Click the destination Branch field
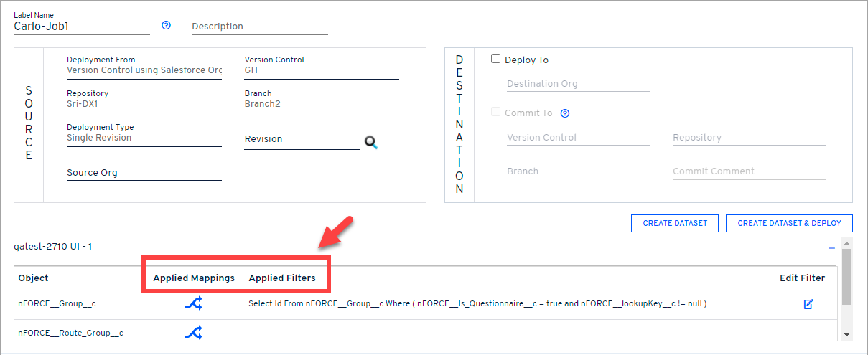Image resolution: width=868 pixels, height=355 pixels. coord(578,171)
